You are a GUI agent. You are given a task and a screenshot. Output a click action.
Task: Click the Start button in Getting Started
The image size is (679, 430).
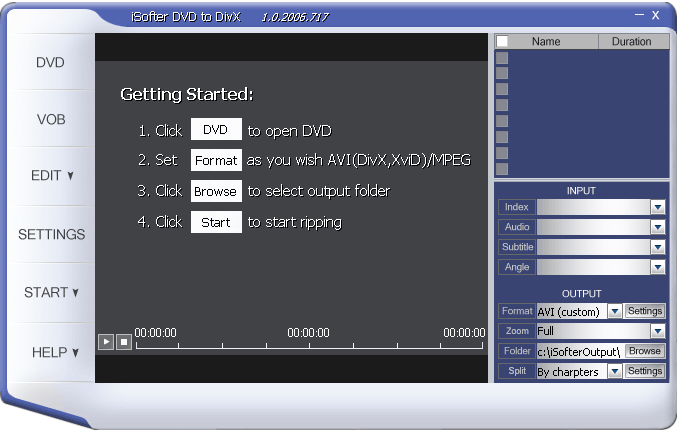pos(216,222)
